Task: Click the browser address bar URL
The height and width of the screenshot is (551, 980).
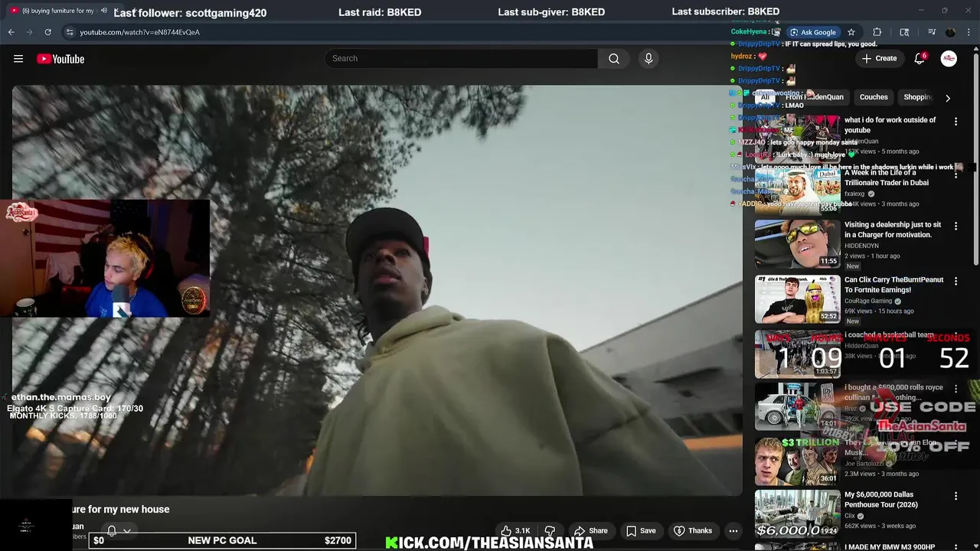Action: 139,32
